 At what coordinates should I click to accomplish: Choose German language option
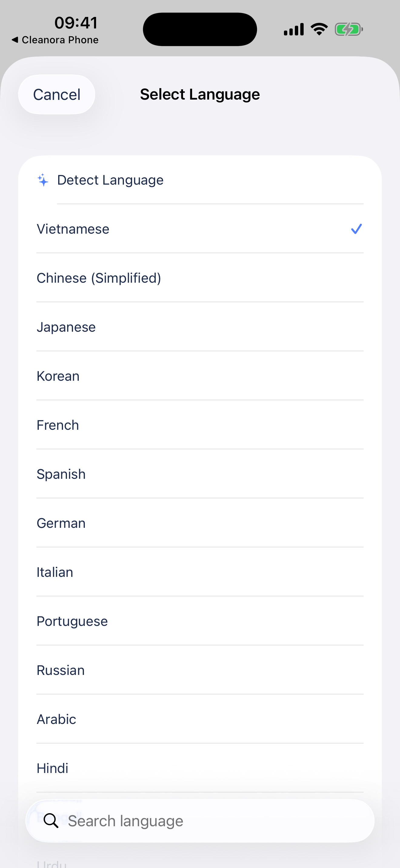pos(200,523)
